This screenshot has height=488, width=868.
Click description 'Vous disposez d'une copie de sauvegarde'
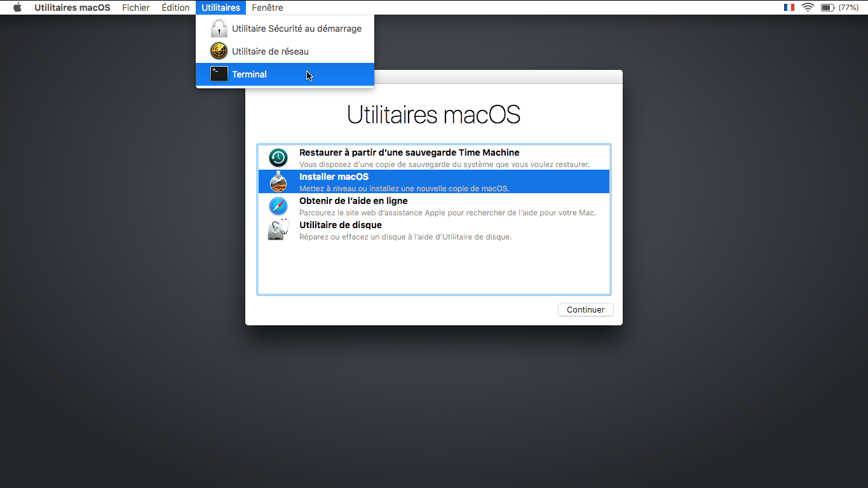444,165
